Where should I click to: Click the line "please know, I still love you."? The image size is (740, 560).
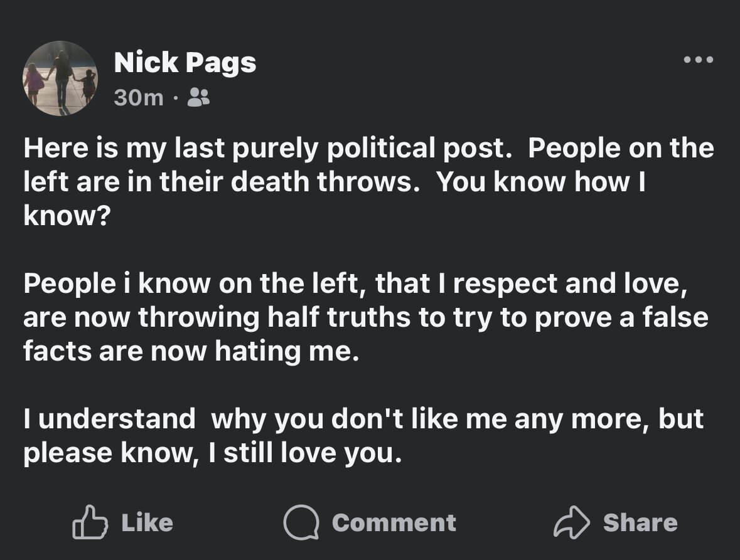point(212,453)
